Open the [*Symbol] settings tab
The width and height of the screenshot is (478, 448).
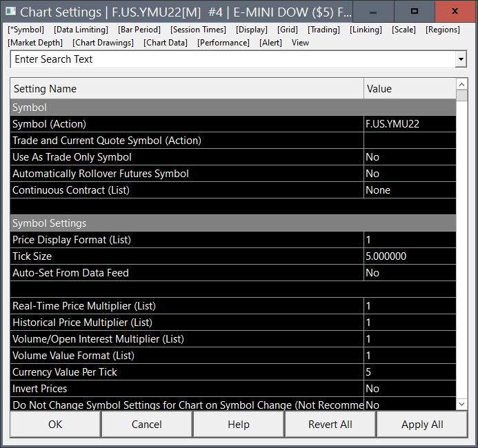[26, 30]
